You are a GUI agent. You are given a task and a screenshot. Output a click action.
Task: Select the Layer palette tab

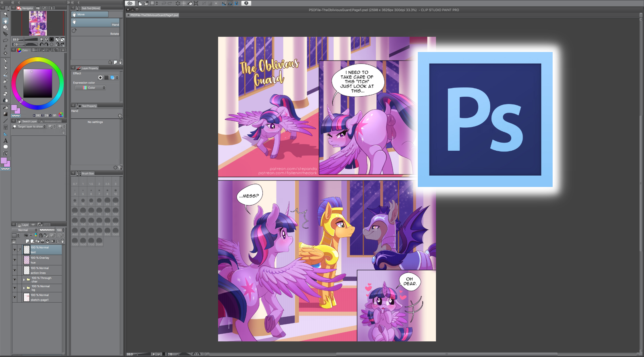[x=23, y=225]
